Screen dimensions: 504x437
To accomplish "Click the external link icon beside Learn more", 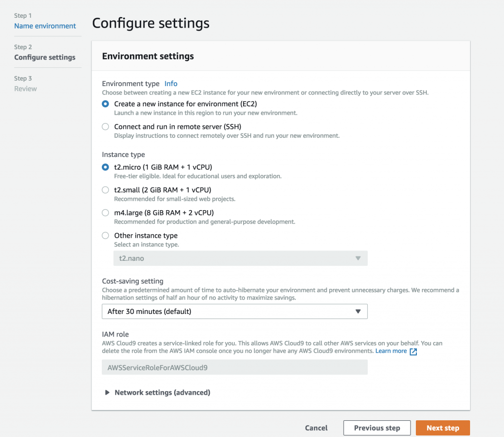I will [x=413, y=351].
